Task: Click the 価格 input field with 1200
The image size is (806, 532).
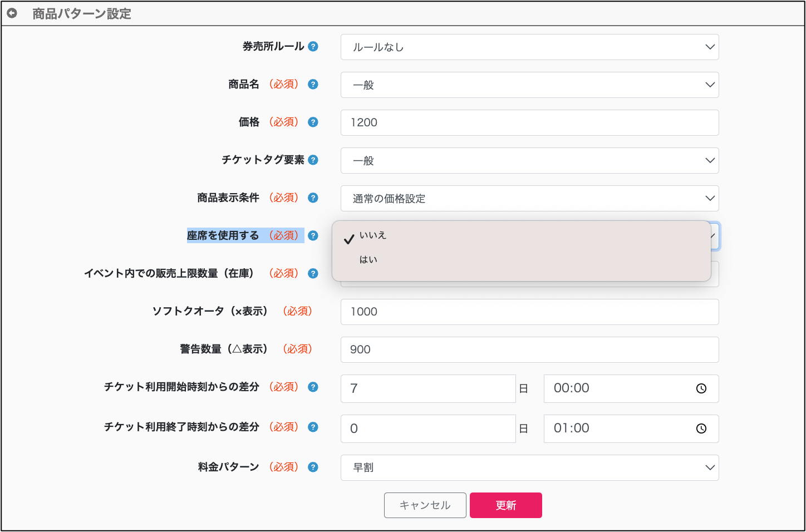Action: [529, 122]
